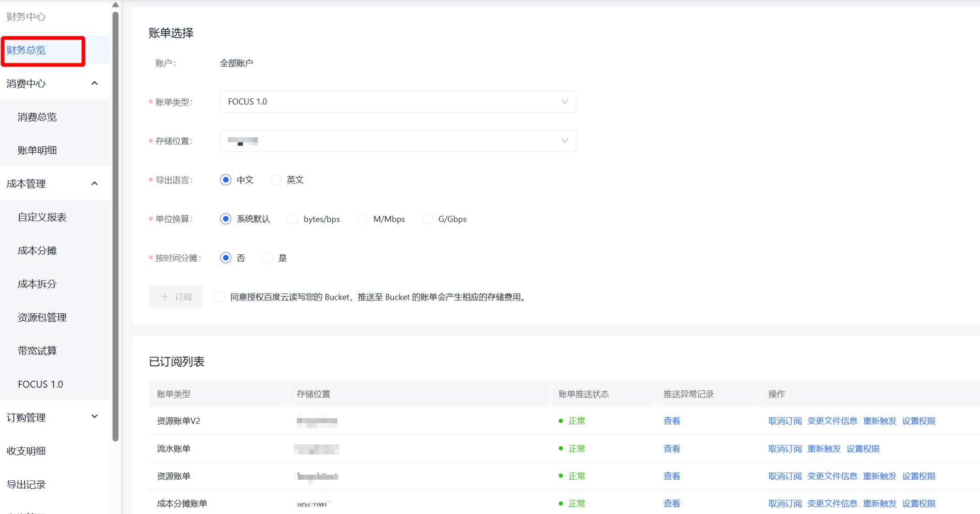This screenshot has height=514, width=980.
Task: Cancel subscription for 资源账单V2
Action: pos(785,421)
